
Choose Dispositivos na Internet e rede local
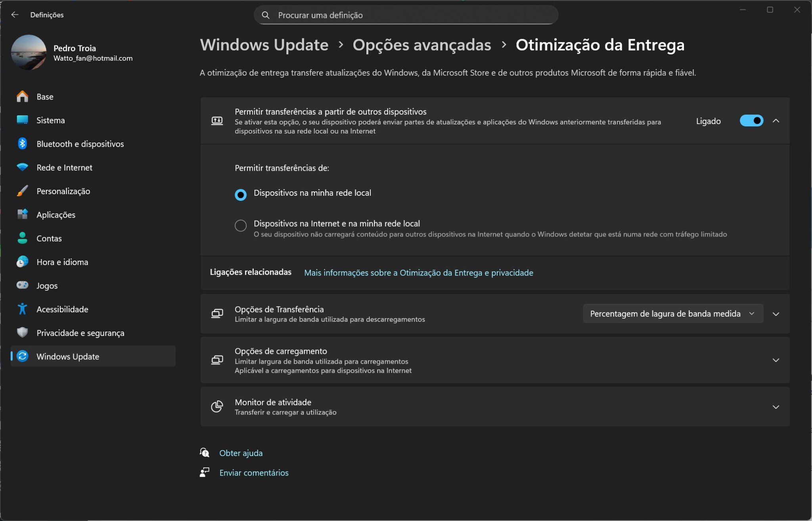click(241, 225)
